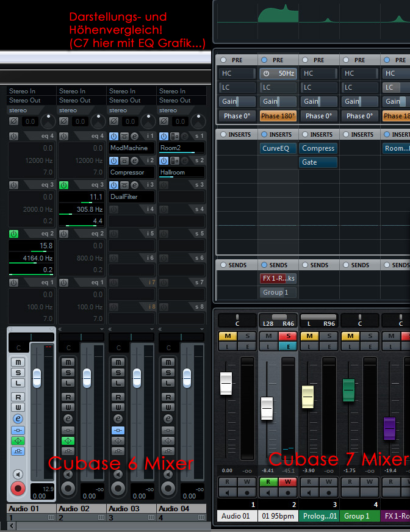Arm red record button on Cubase 6 Audio 01
The width and height of the screenshot is (410, 532).
tap(18, 489)
